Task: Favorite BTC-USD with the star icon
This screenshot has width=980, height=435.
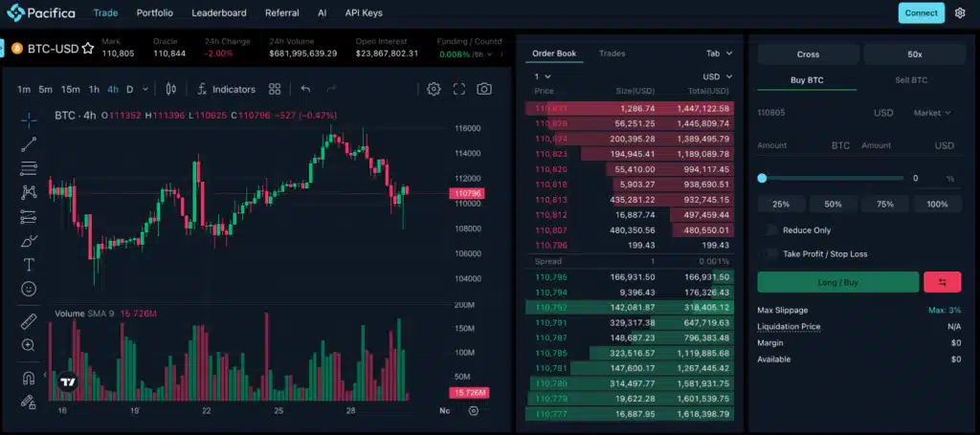Action: (88, 48)
